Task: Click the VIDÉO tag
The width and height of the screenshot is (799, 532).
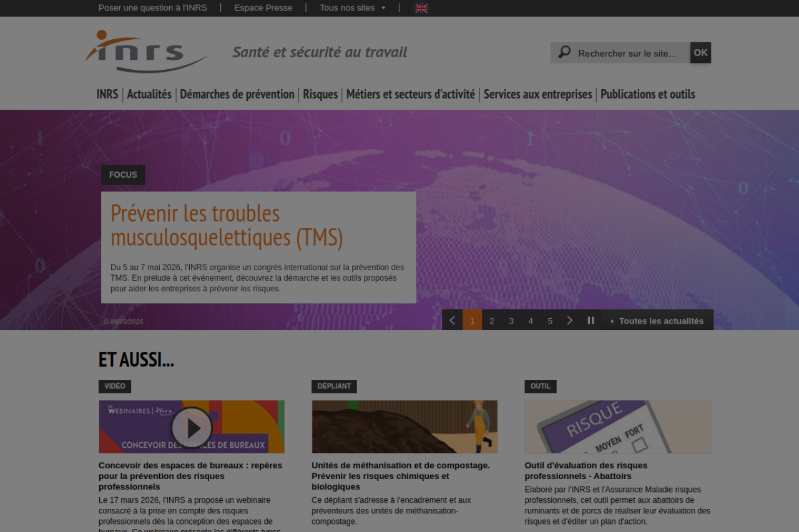Action: [x=115, y=386]
